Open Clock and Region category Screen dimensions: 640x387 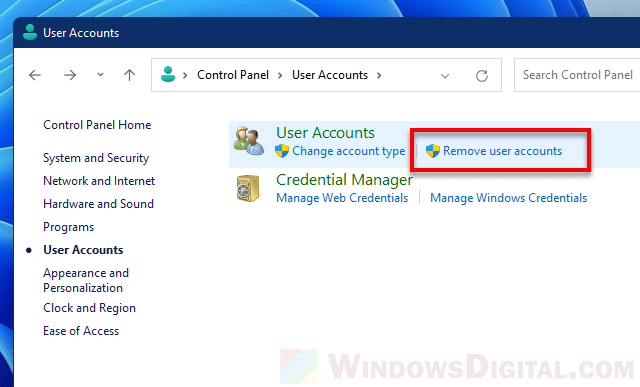click(89, 308)
